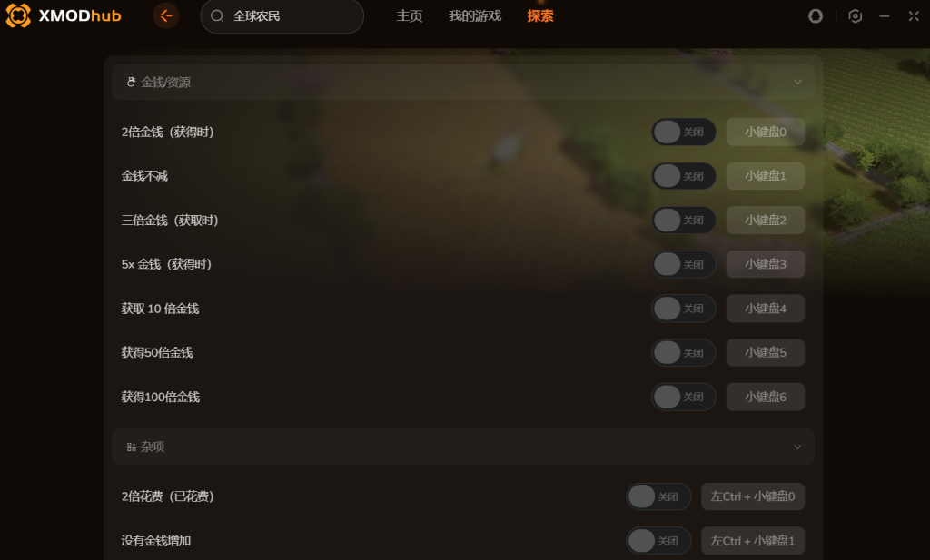Click the XMODhub logo icon
This screenshot has height=560, width=930.
(x=18, y=15)
